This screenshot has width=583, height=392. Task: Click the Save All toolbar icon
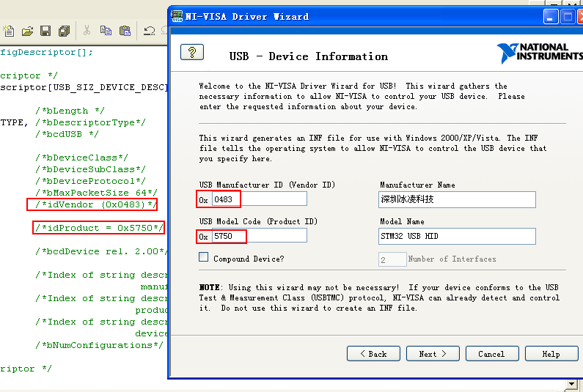click(64, 31)
